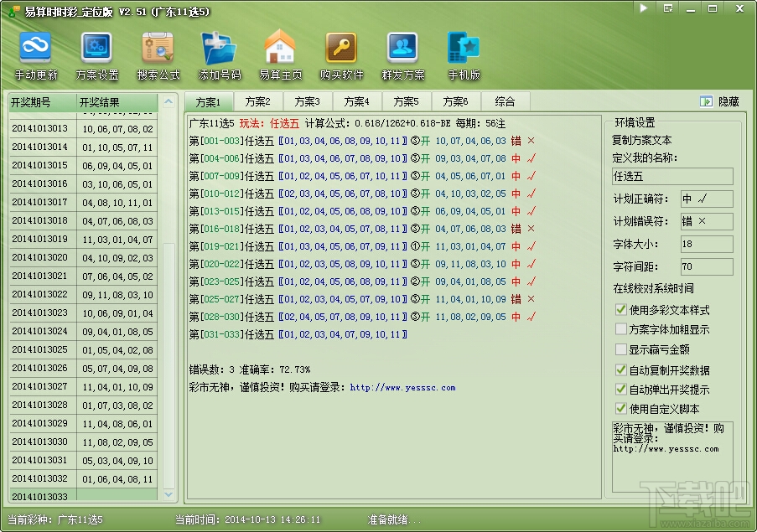This screenshot has width=757, height=532.
Task: Click result cell 10, 06, 07, 08, 02
Action: click(117, 129)
